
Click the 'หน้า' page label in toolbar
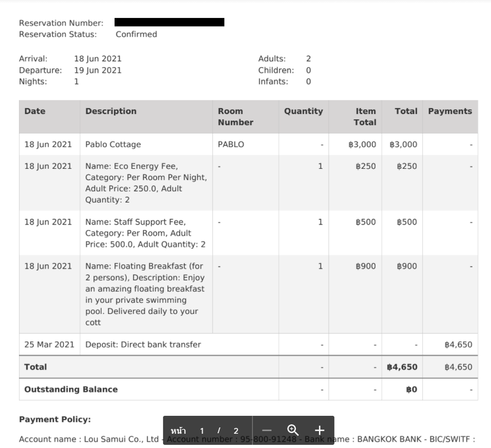pos(178,431)
